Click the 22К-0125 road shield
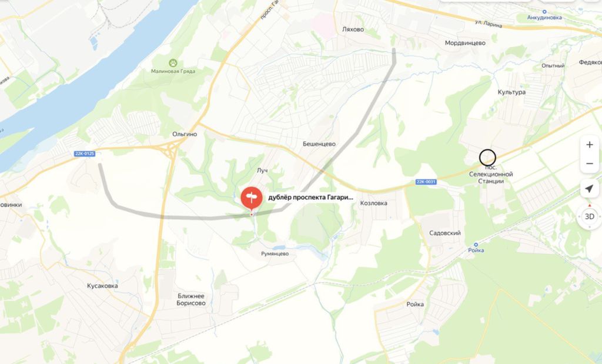 tap(85, 153)
